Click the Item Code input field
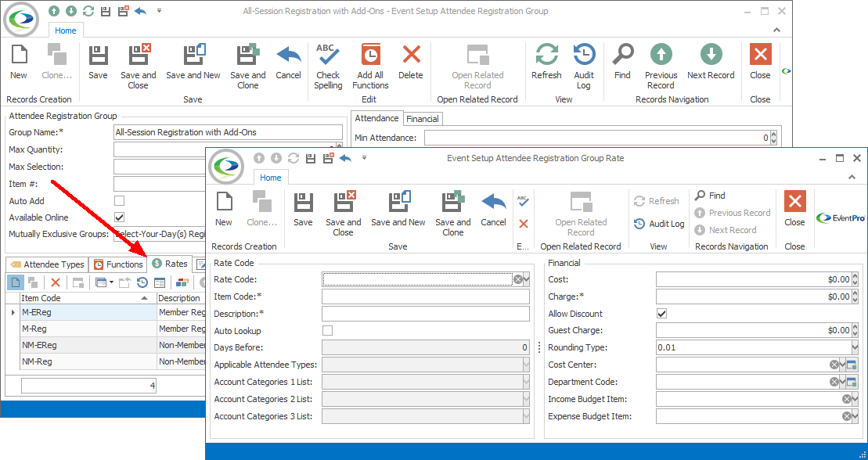The image size is (868, 460). coord(426,296)
